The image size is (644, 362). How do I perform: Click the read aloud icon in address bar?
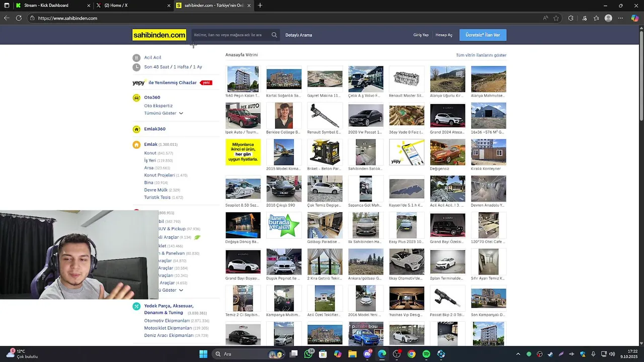click(545, 18)
